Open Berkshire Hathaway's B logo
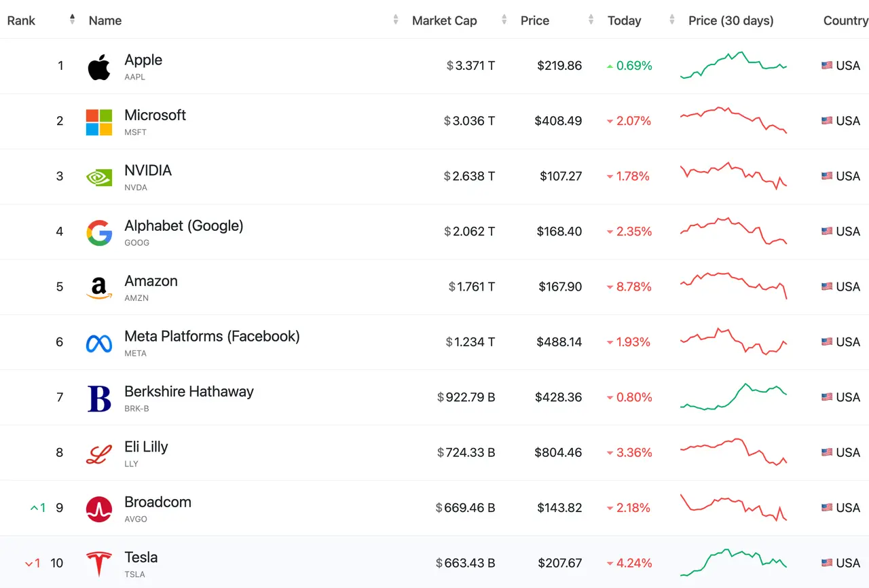The height and width of the screenshot is (588, 869). (99, 399)
